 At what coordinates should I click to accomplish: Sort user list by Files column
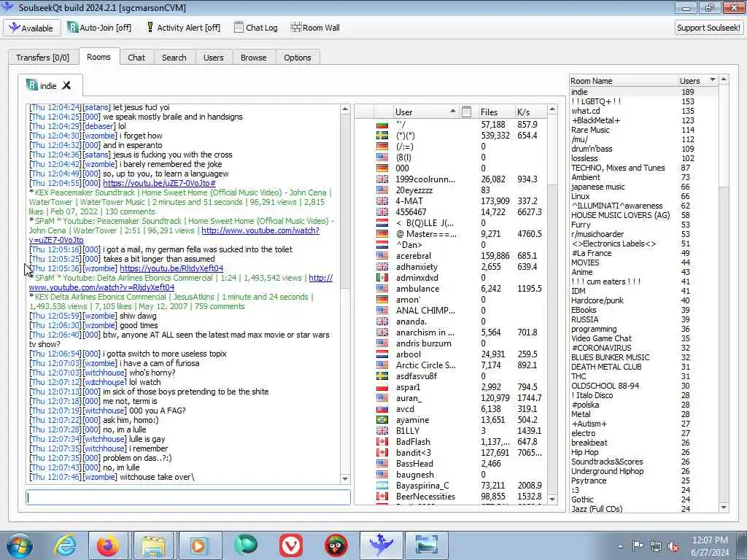pyautogui.click(x=495, y=112)
